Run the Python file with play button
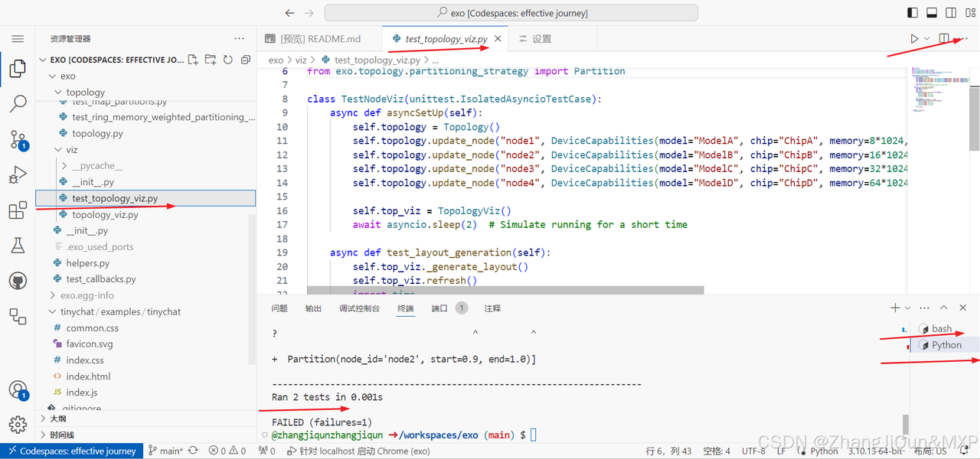The height and width of the screenshot is (459, 980). pyautogui.click(x=914, y=38)
